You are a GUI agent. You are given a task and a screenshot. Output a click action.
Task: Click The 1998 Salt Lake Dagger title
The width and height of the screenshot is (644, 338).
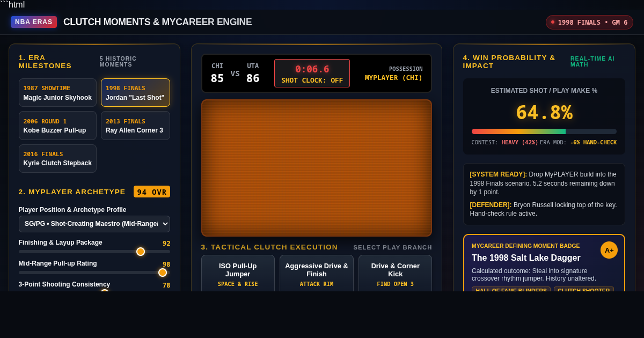tap(526, 258)
